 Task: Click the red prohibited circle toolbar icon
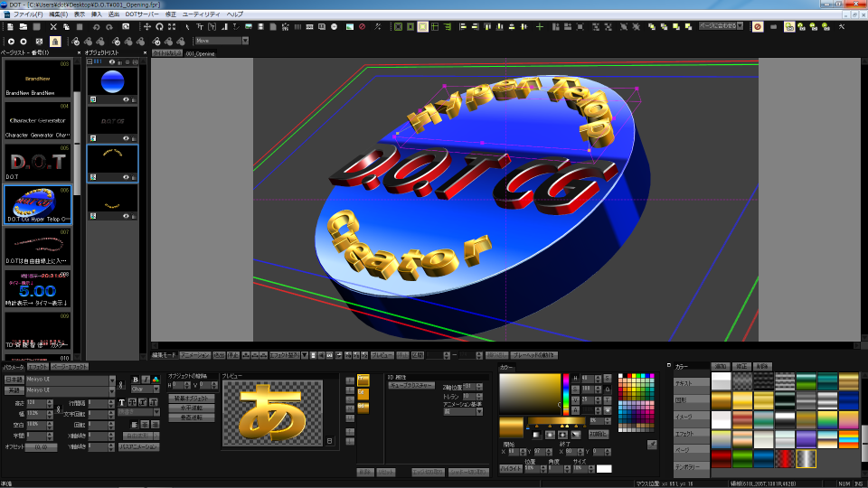click(362, 26)
